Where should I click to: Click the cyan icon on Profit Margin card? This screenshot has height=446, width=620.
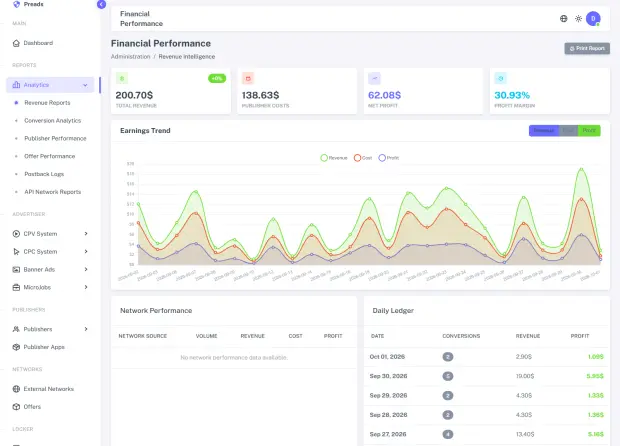point(501,78)
